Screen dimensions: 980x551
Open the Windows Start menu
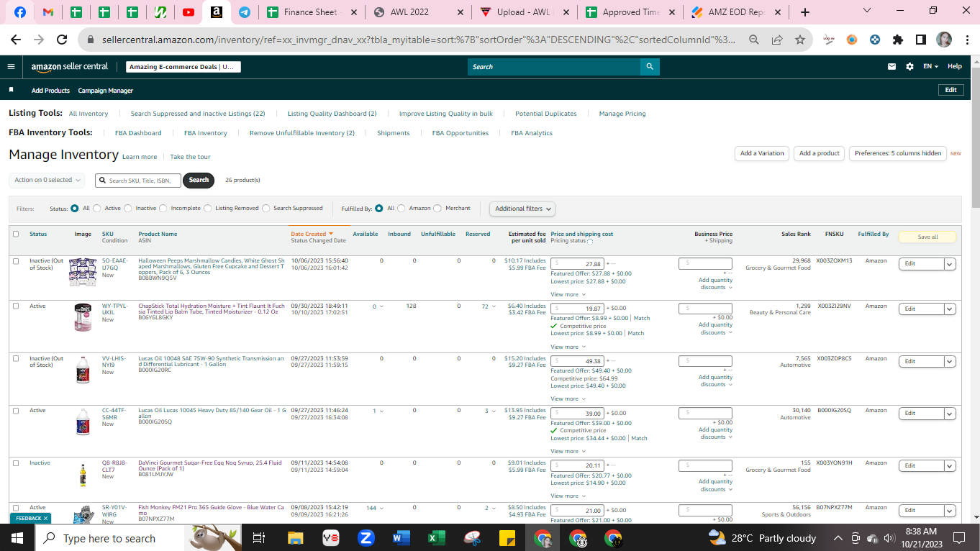[x=17, y=538]
